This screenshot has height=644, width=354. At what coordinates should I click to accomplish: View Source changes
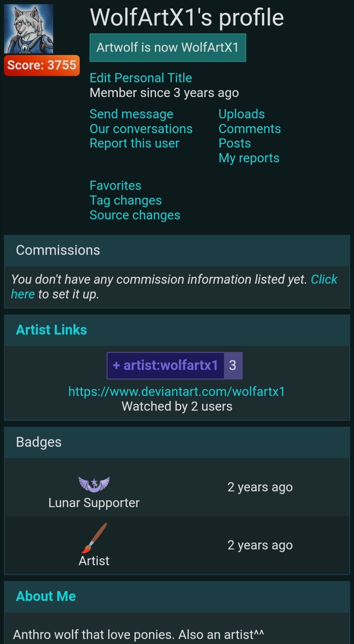tap(135, 215)
